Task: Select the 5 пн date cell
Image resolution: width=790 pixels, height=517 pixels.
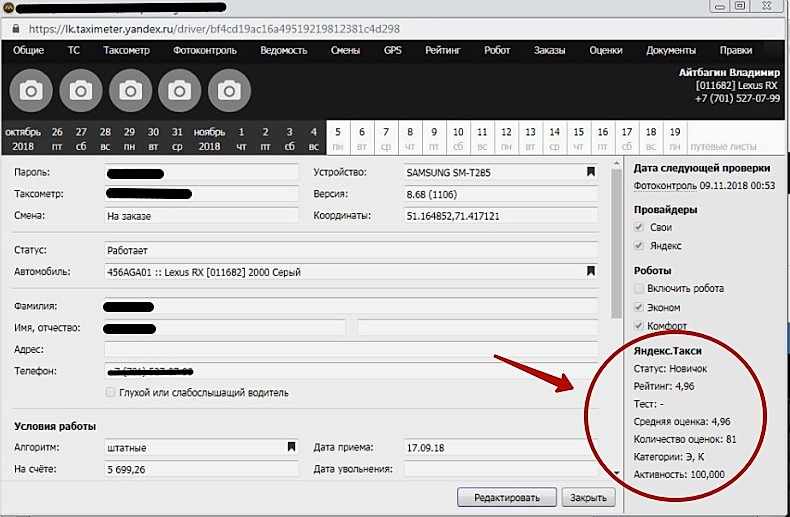Action: [x=338, y=139]
